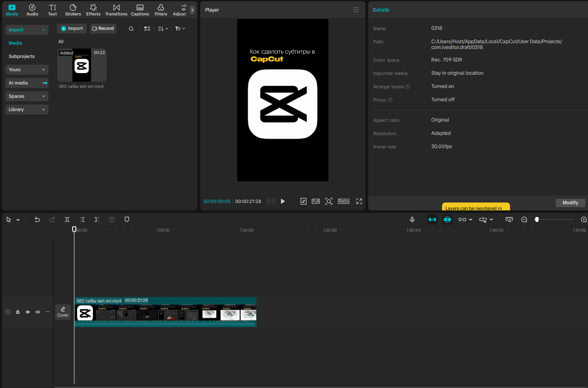Switch to the Text tab
Screen dimensions: 588x388
pos(53,10)
